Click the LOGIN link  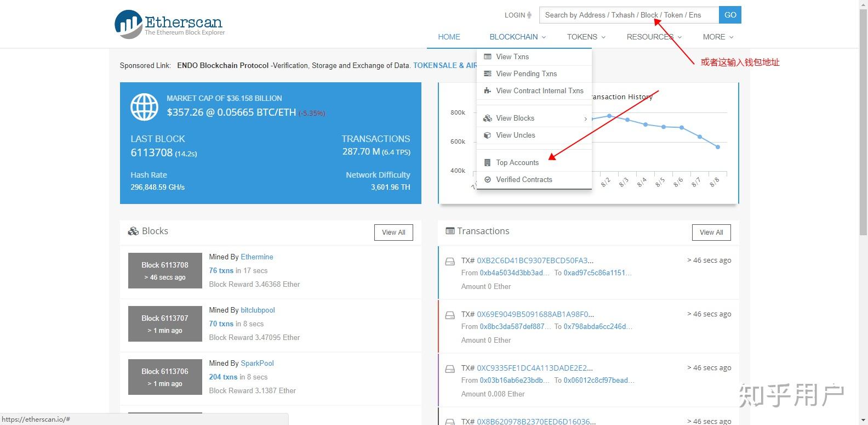[515, 15]
